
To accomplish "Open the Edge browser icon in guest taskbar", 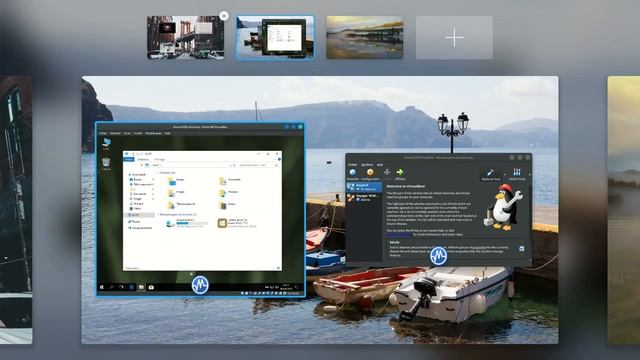I will pos(131,287).
